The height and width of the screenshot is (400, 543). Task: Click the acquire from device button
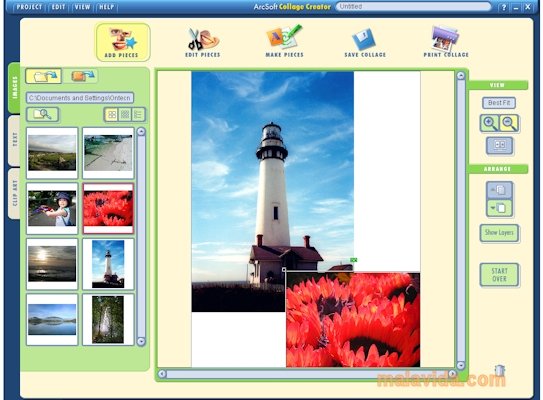(82, 76)
